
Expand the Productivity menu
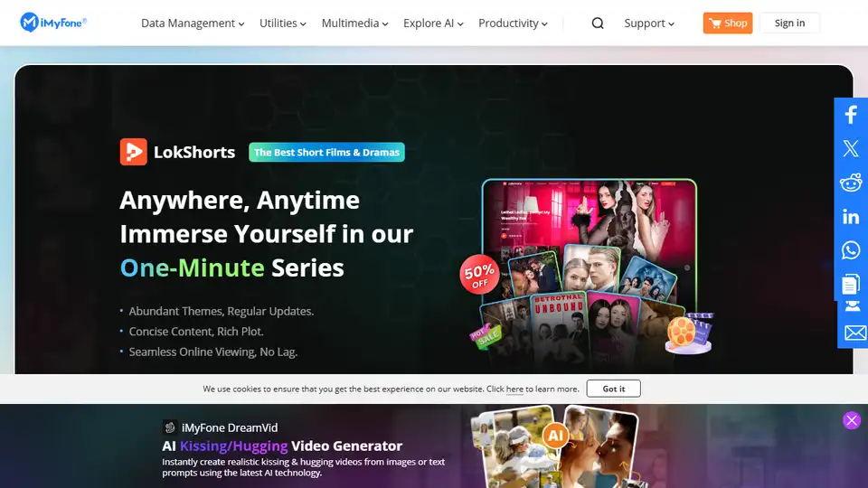coord(514,23)
